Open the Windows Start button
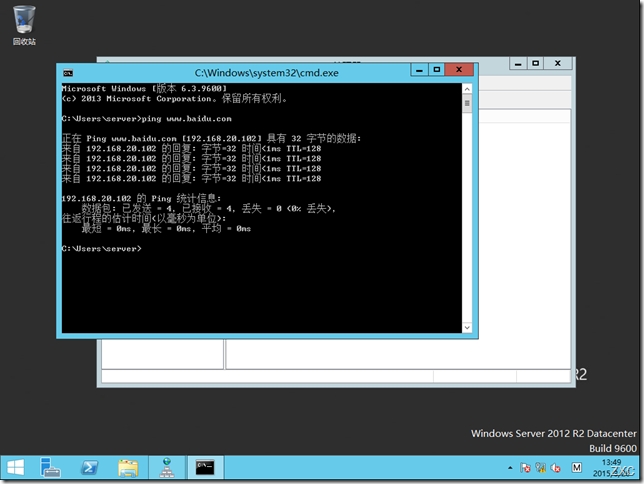This screenshot has height=484, width=644. [16, 467]
